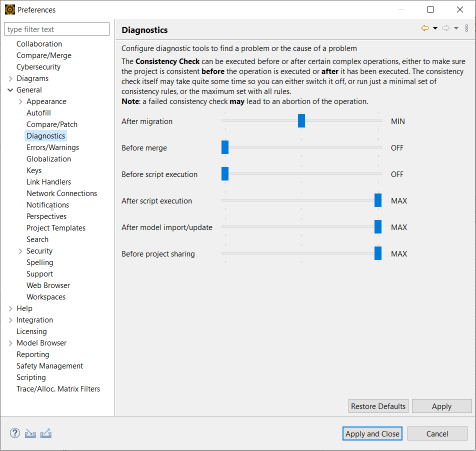476x451 pixels.
Task: Open the back history dropdown arrow
Action: 435,28
